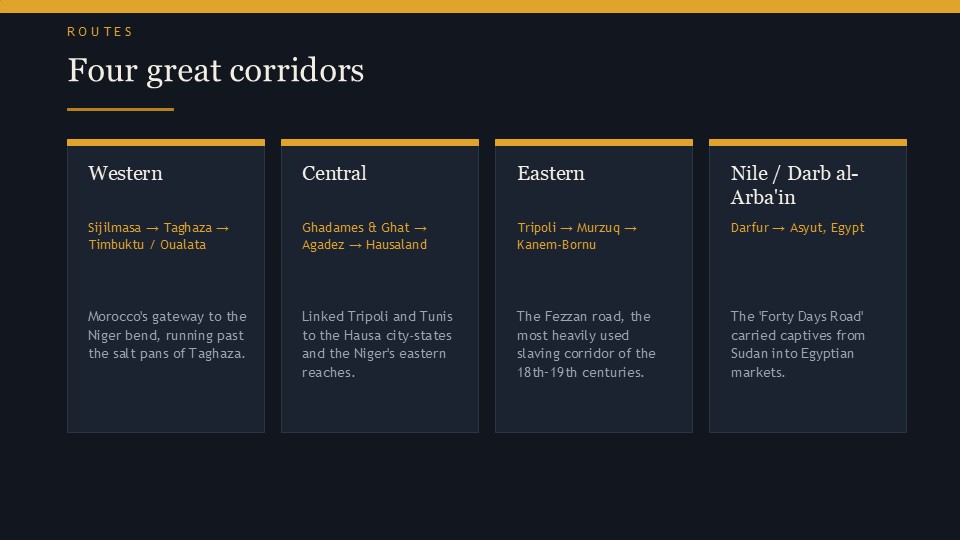Select the Darfur → Asyut, Egypt route
Viewport: 960px width, 540px height.
pos(797,228)
